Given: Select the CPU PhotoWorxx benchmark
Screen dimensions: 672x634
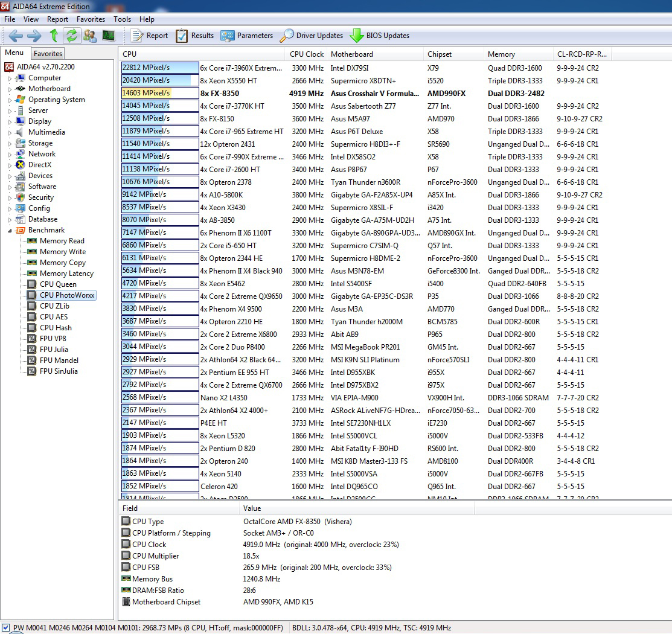Looking at the screenshot, I should click(x=62, y=295).
